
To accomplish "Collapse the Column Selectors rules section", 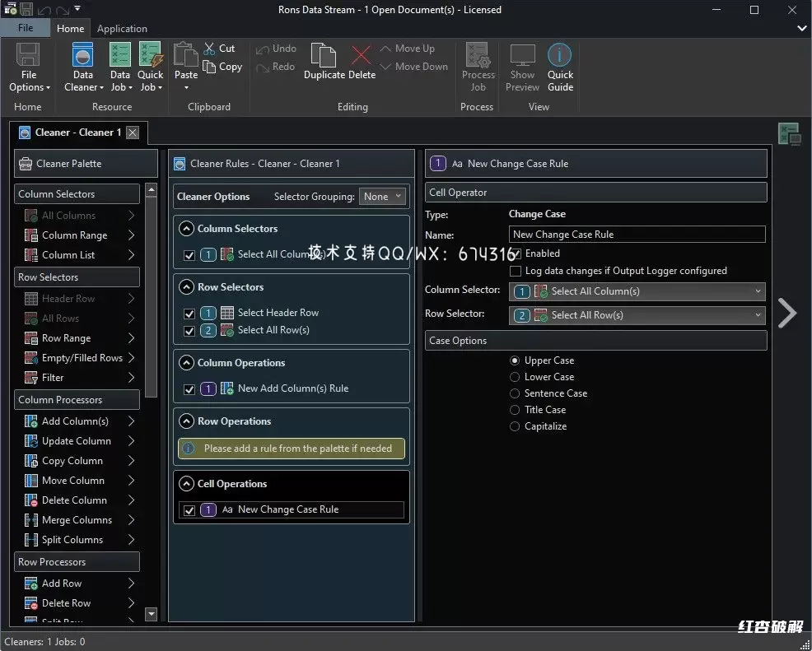I will point(186,229).
